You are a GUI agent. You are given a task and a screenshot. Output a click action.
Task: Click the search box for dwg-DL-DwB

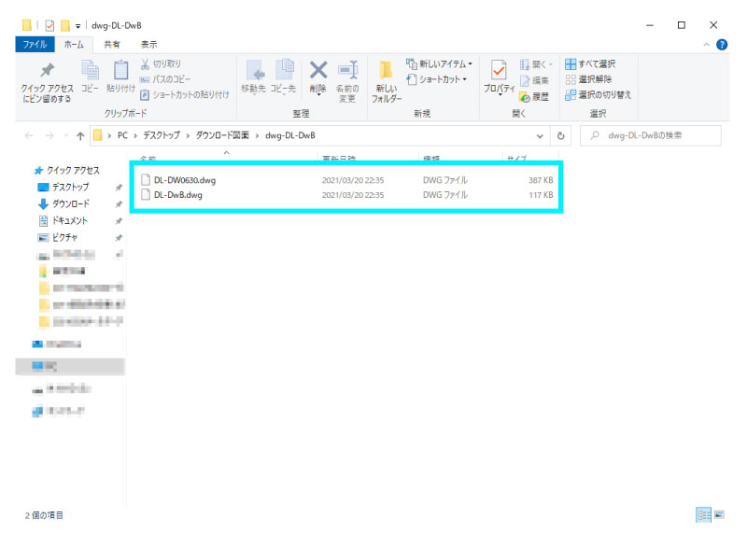tap(658, 135)
